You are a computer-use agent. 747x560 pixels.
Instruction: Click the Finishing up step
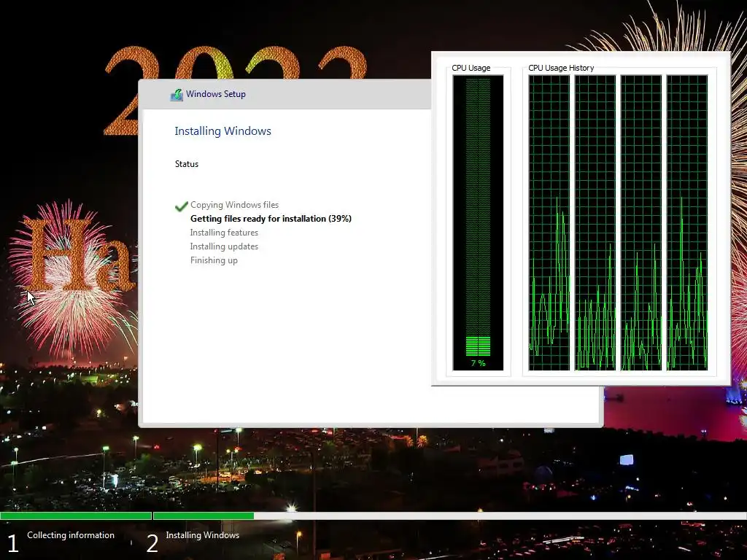(x=214, y=260)
